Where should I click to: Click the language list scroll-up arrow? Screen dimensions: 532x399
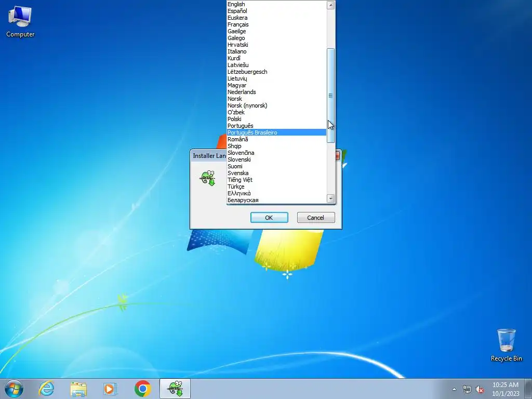coord(331,5)
